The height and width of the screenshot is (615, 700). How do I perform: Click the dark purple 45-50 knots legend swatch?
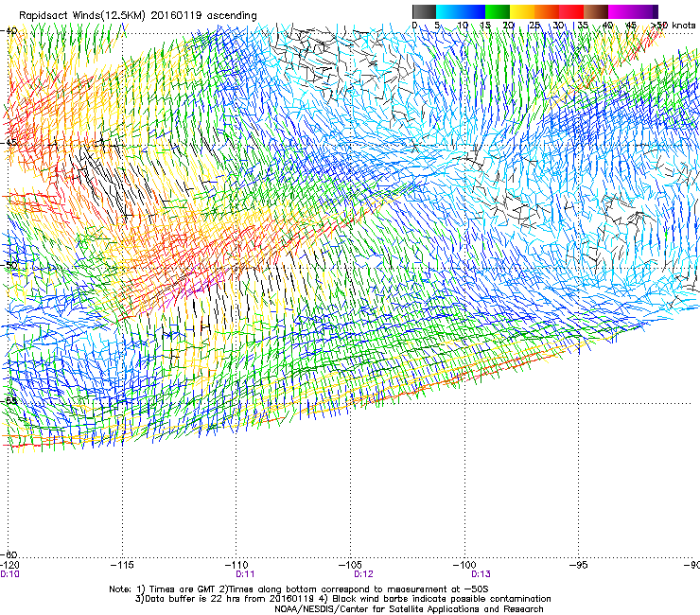point(645,11)
